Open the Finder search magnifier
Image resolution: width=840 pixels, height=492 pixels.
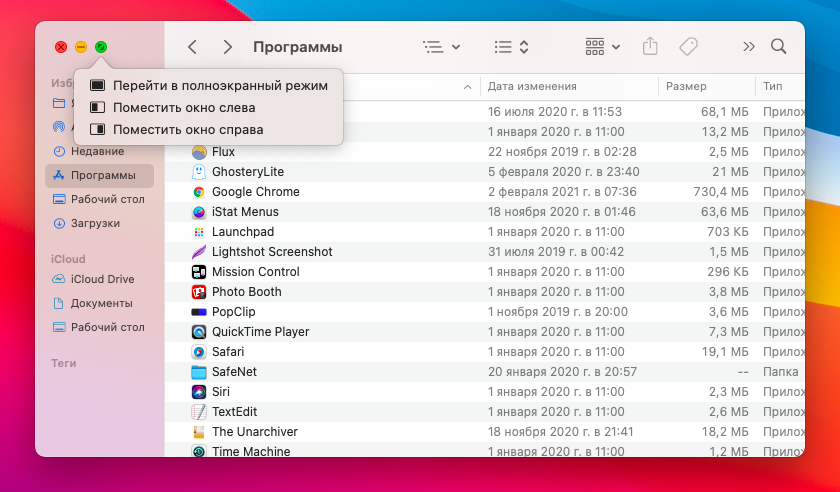pos(778,47)
